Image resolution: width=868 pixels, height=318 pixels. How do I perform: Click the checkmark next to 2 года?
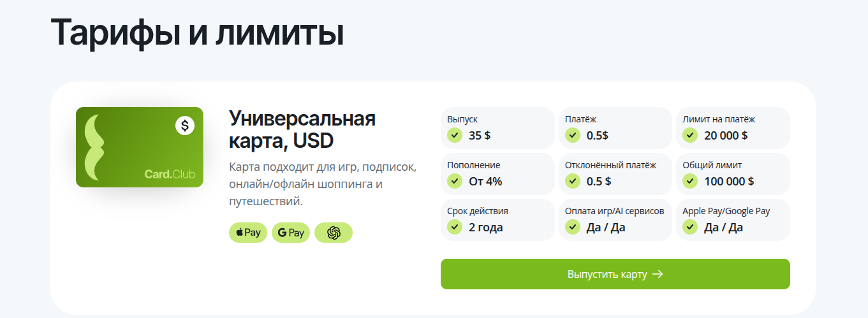click(455, 227)
